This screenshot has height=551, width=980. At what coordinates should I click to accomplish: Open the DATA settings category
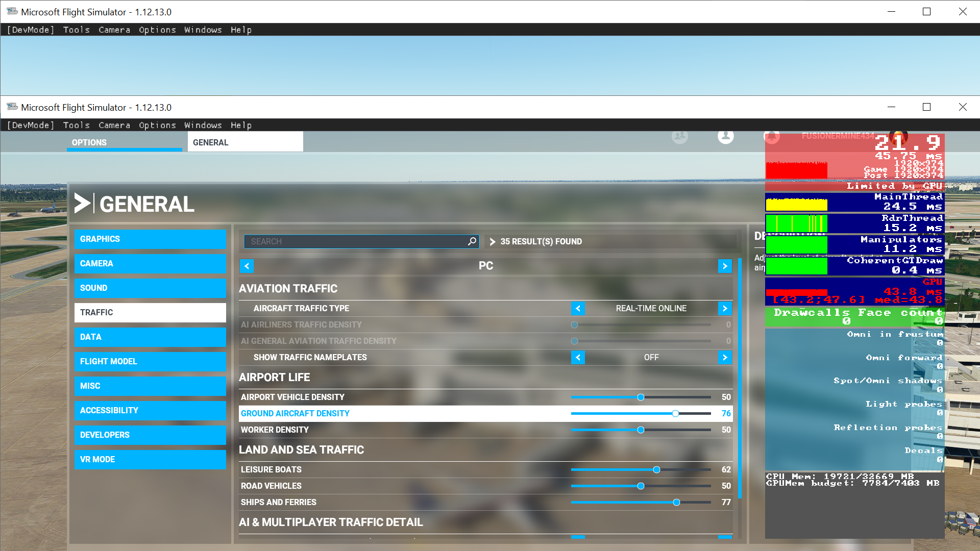[150, 337]
